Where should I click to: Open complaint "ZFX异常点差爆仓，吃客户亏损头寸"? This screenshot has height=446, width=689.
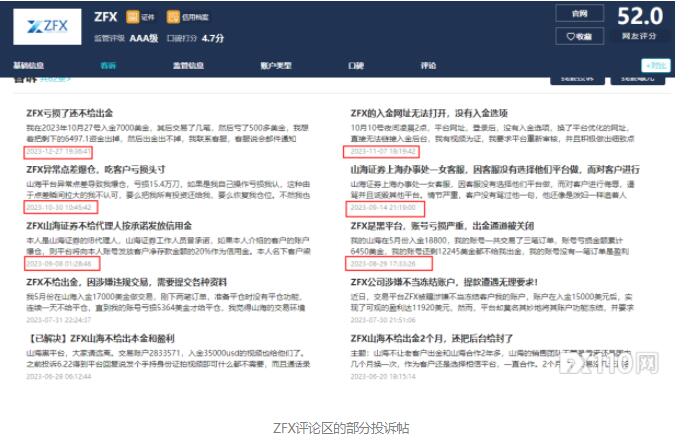(96, 170)
